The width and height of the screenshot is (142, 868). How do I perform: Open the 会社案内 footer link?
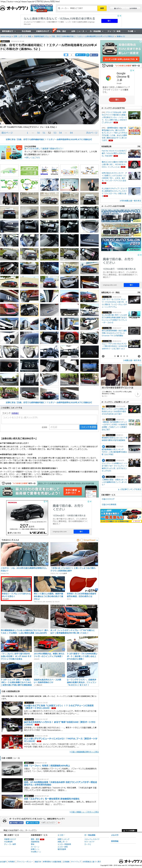click(x=3, y=861)
